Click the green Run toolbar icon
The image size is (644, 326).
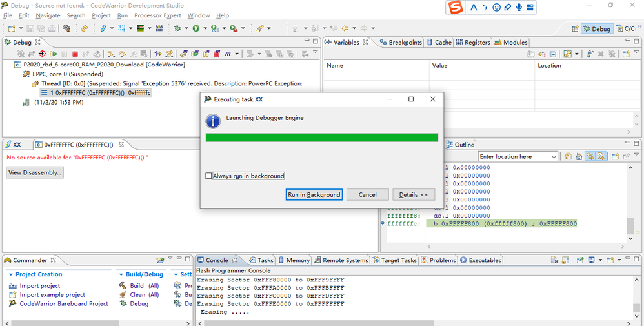[x=196, y=28]
